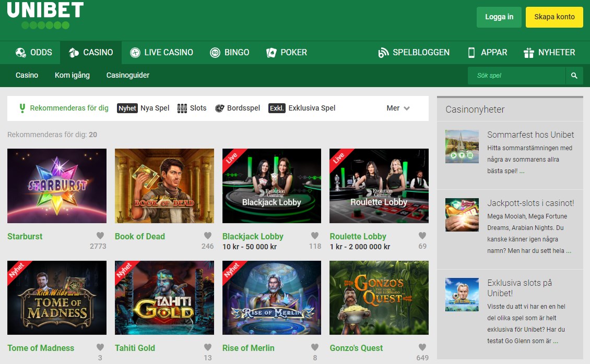Open the Jackpott-slots i casinot article
Image resolution: width=590 pixels, height=364 pixels.
click(530, 203)
